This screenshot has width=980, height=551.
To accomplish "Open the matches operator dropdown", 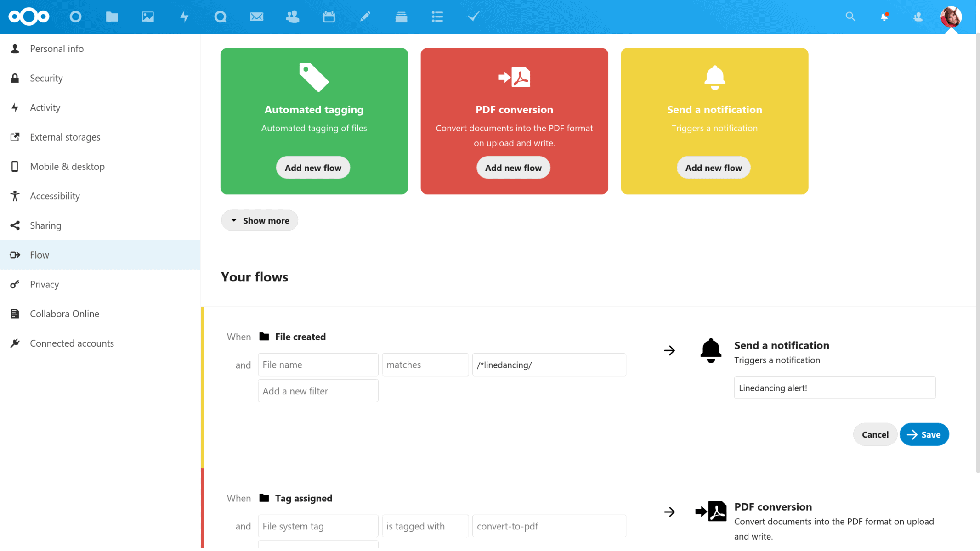I will 425,365.
